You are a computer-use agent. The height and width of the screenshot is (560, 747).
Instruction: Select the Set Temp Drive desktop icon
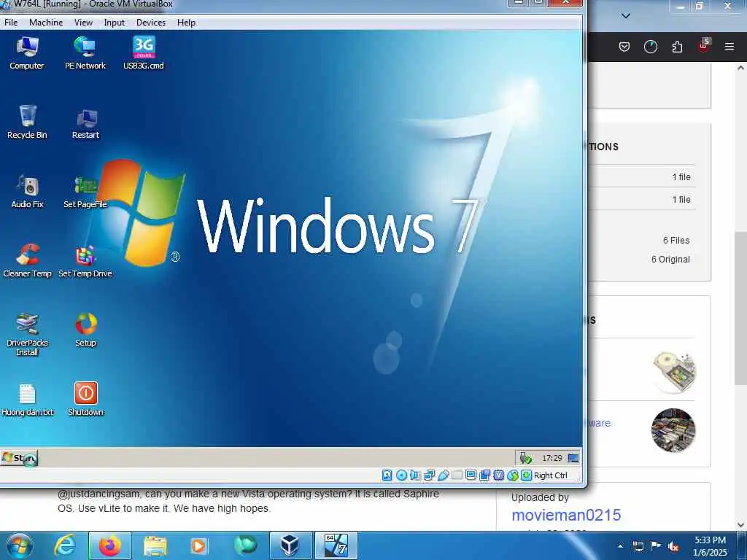(85, 260)
